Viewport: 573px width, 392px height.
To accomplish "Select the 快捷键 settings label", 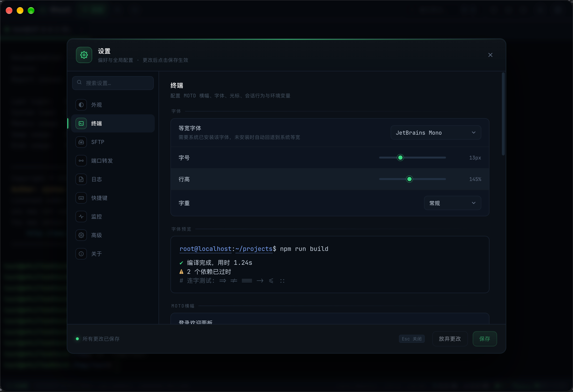I will (x=99, y=198).
